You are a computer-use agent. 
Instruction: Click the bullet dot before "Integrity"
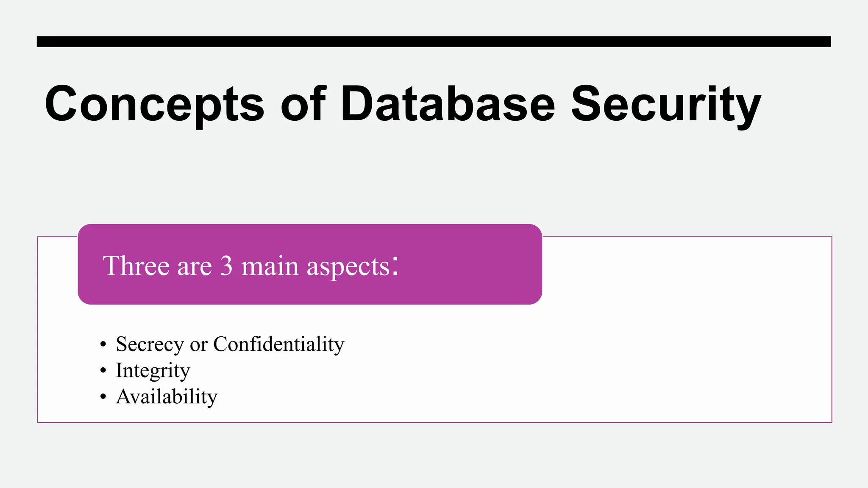pos(103,371)
